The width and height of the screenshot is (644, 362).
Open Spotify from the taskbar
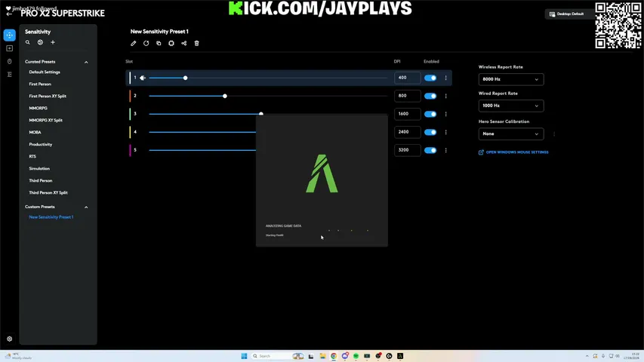[x=356, y=356]
